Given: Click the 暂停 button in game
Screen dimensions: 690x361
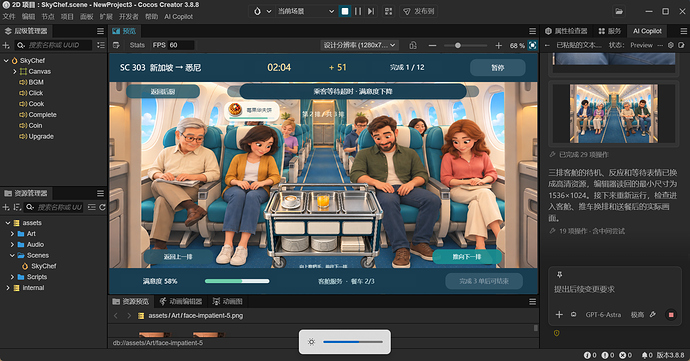Looking at the screenshot, I should [498, 68].
